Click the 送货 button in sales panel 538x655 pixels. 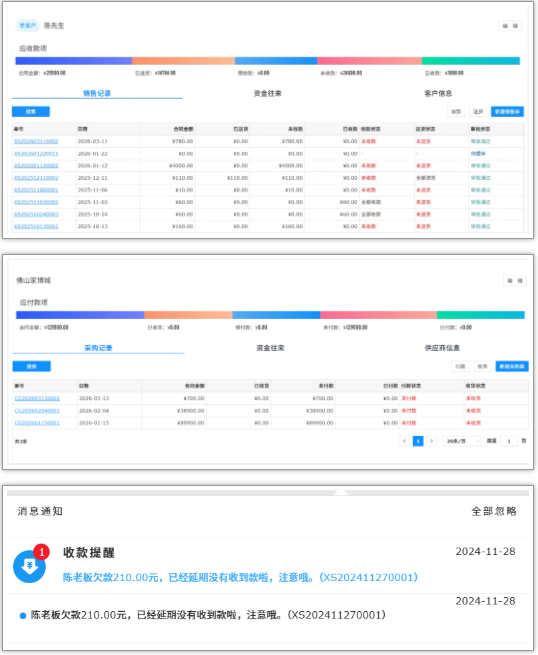(478, 112)
